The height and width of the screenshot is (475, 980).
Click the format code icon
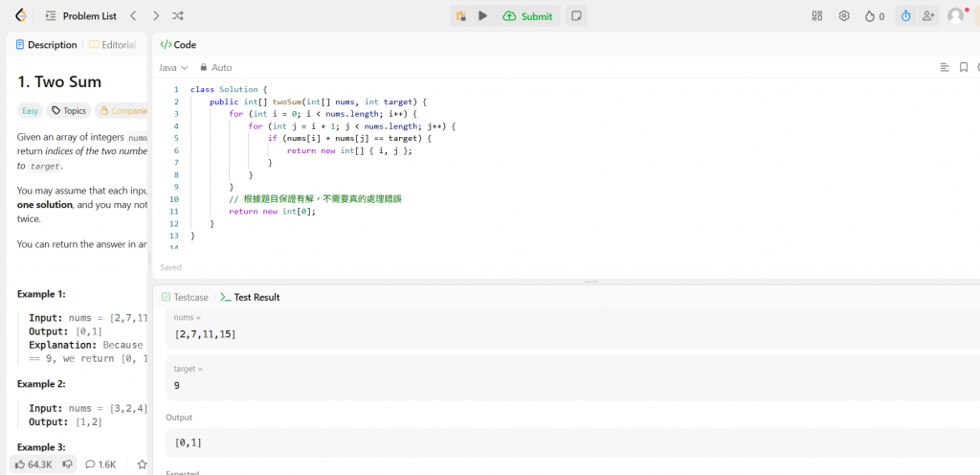(x=945, y=67)
